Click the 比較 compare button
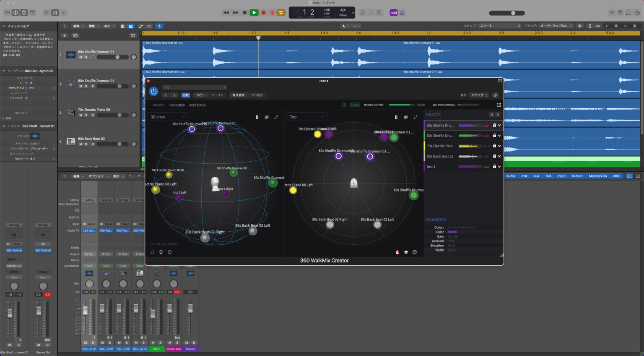Image resolution: width=644 pixels, height=356 pixels. [186, 95]
